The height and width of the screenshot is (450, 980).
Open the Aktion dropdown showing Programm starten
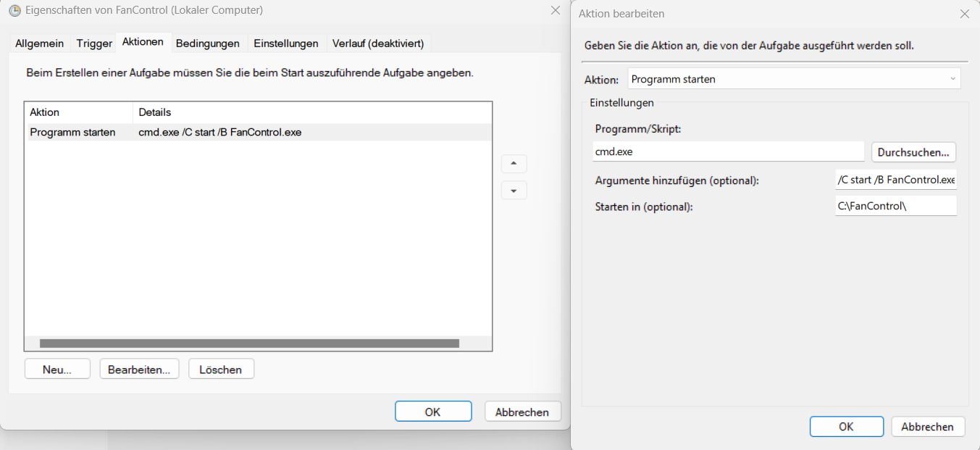794,78
